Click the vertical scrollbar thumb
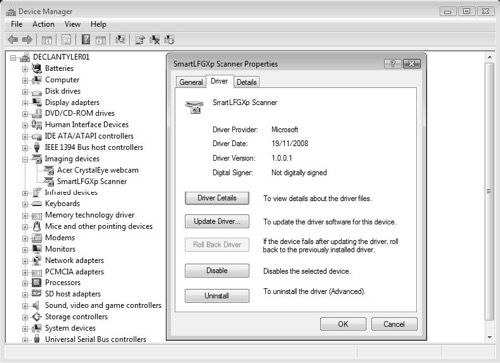This screenshot has height=363, width=500. click(489, 192)
